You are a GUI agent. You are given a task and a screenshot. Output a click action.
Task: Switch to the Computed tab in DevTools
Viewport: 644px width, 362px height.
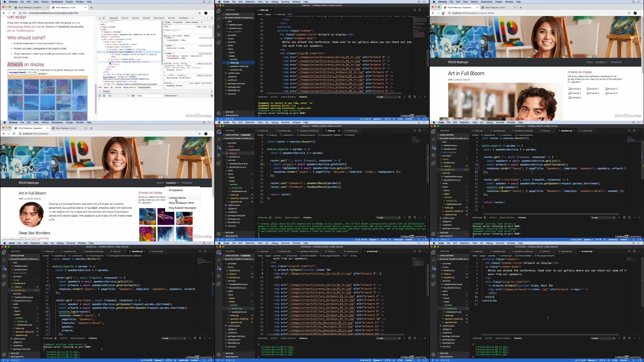pos(177,22)
